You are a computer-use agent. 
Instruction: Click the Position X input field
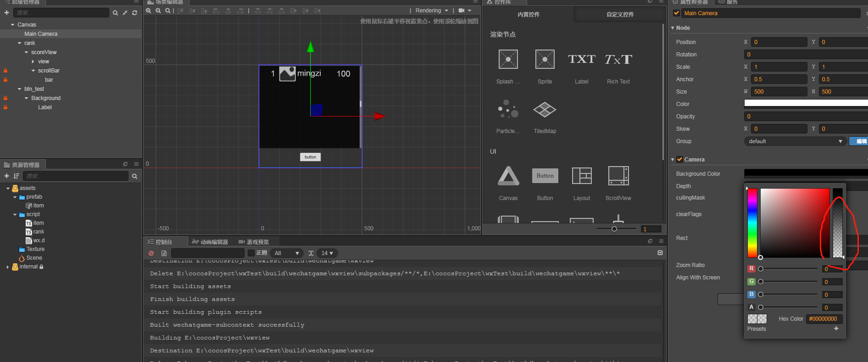[779, 42]
